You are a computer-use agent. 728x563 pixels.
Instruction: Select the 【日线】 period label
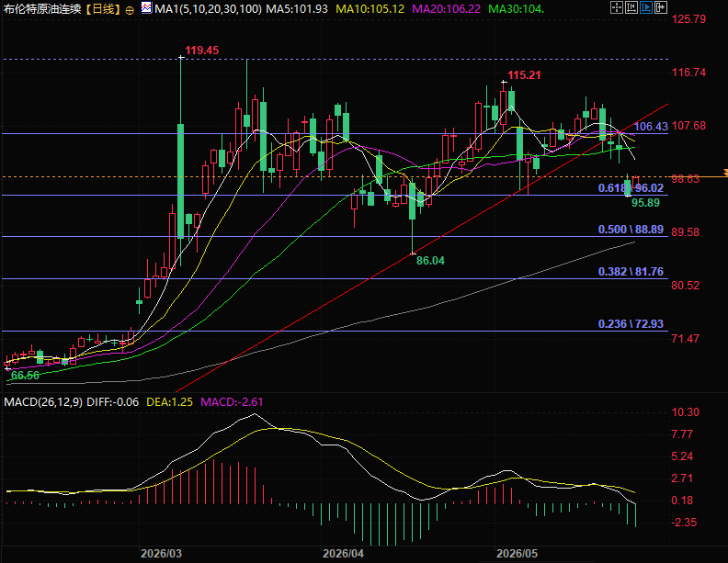103,9
